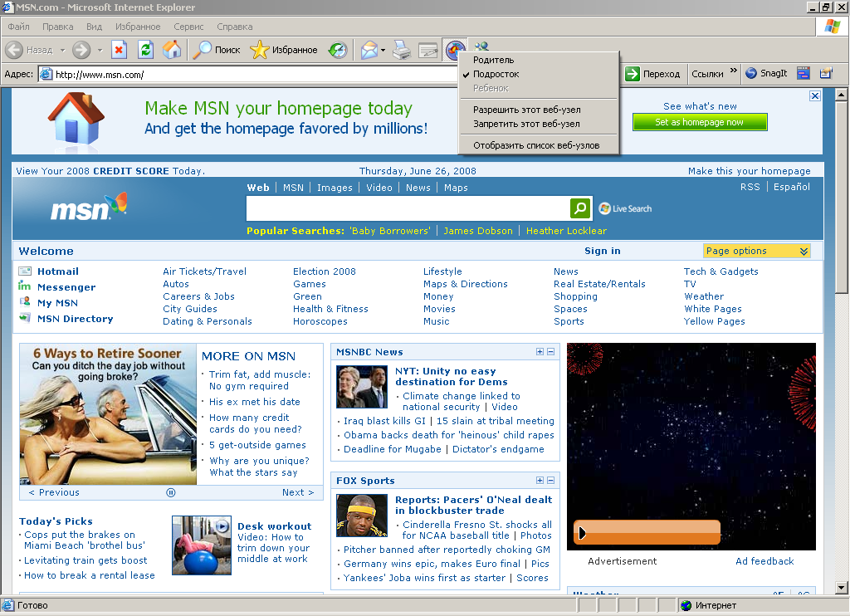850x616 pixels.
Task: Click the SnagIt envelope icon beside the address bar
Action: tap(826, 73)
